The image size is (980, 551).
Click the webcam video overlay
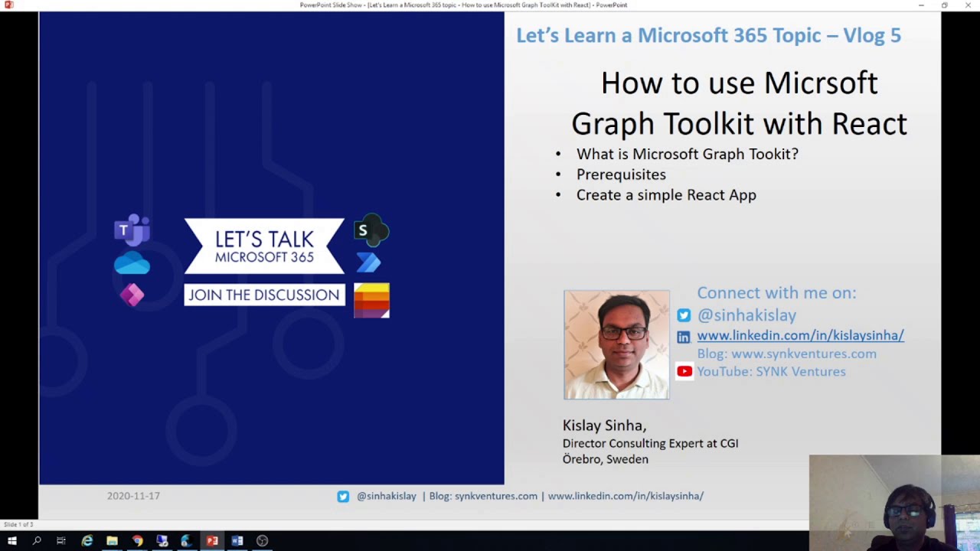(894, 503)
